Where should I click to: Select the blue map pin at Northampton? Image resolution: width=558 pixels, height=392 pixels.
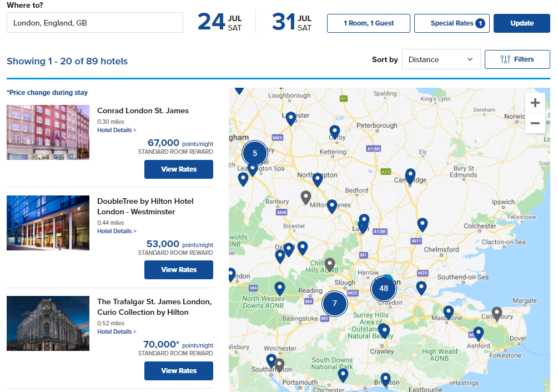pos(318,180)
